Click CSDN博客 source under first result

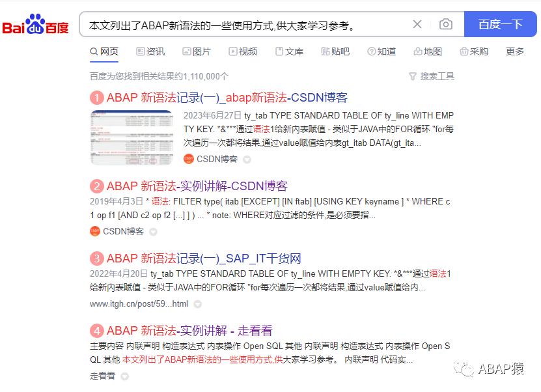click(217, 159)
